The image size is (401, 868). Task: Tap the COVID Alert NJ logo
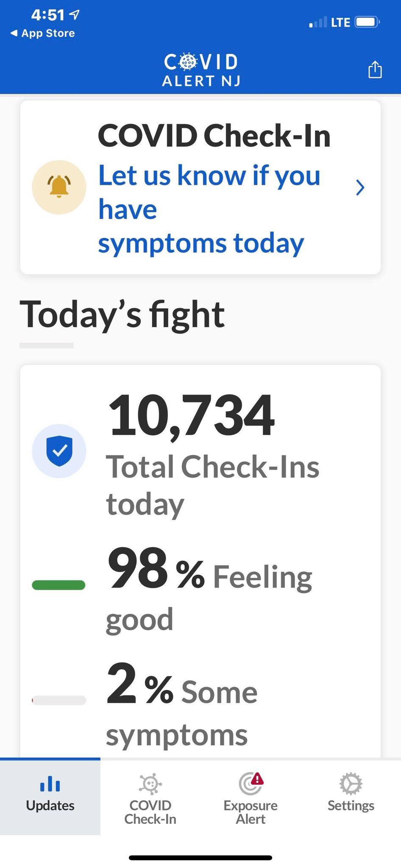[x=201, y=70]
